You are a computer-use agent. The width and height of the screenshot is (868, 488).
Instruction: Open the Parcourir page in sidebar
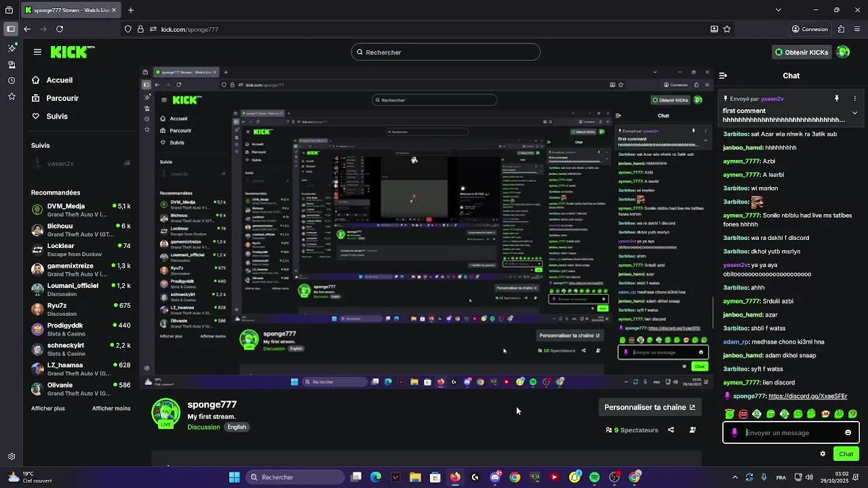55,98
